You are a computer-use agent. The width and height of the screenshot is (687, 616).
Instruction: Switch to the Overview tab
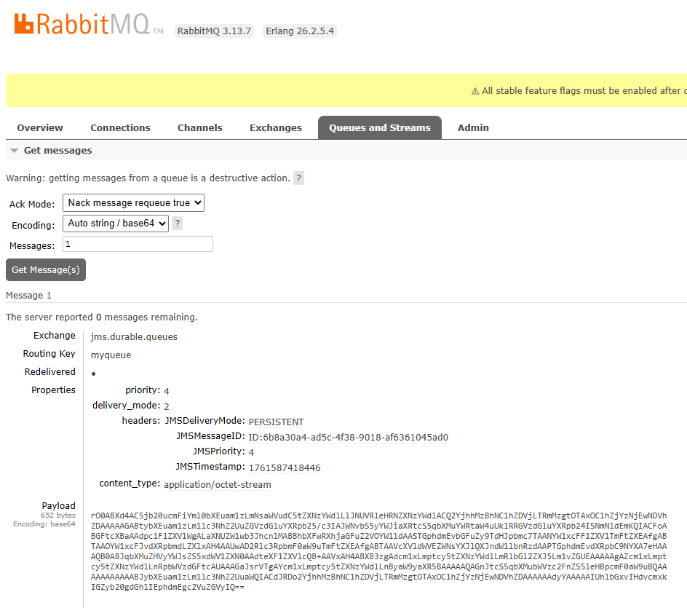pos(39,127)
